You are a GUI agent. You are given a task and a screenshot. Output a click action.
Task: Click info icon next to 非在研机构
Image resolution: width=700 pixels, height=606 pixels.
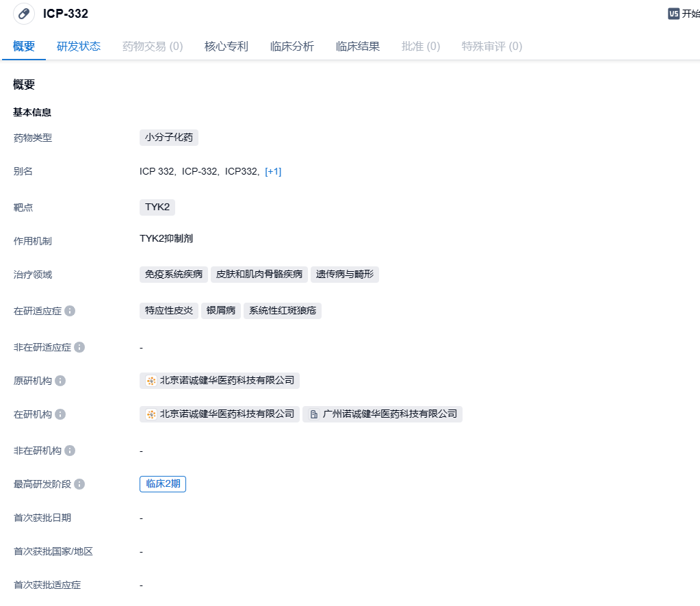[70, 451]
